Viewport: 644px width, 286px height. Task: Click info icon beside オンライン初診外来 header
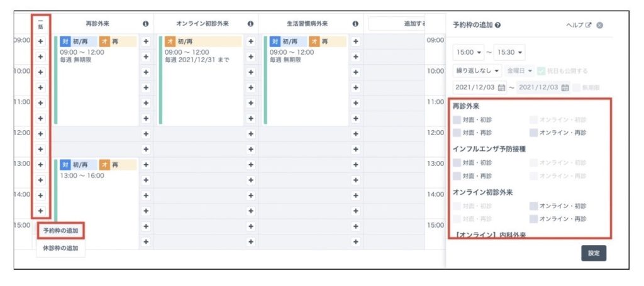(x=250, y=24)
